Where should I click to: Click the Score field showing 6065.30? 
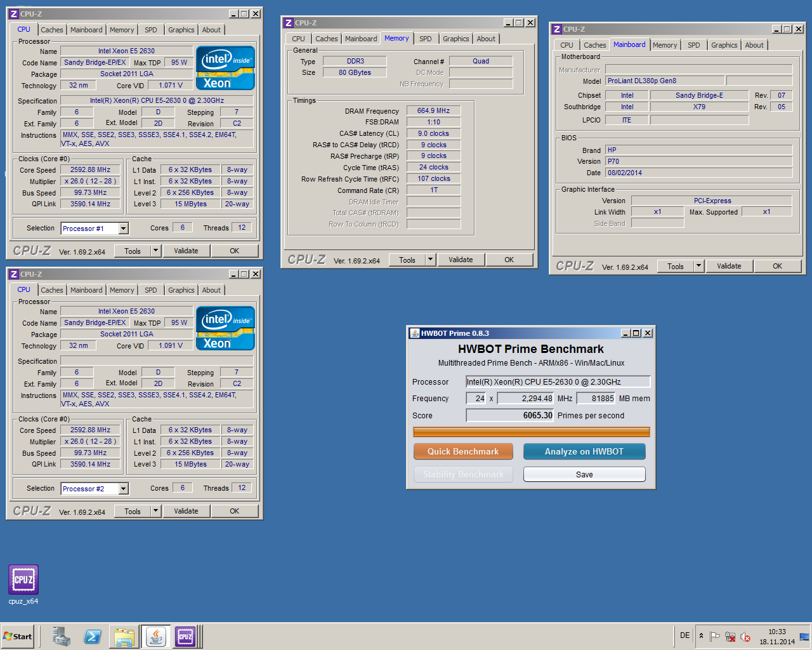[510, 415]
